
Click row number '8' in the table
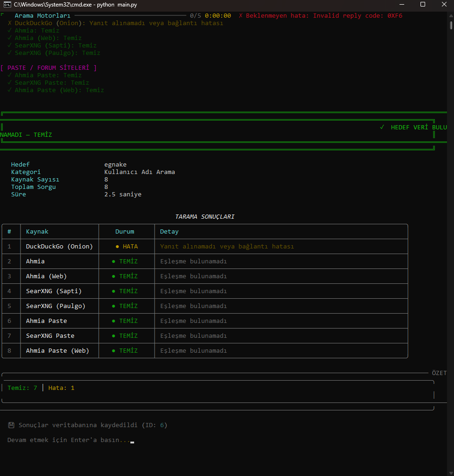tap(9, 350)
